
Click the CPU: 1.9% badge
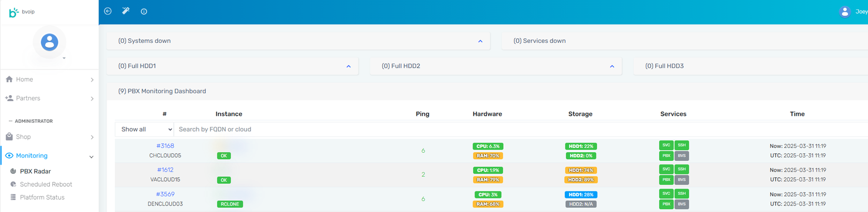click(x=488, y=170)
